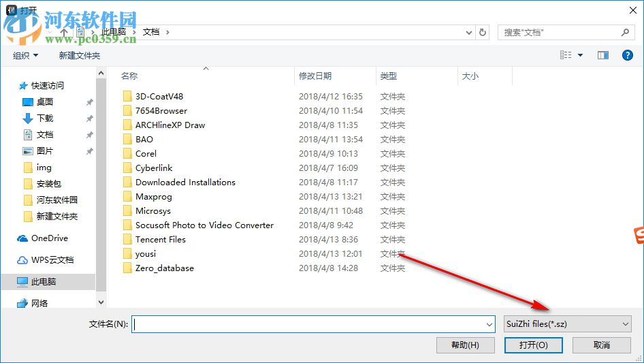Expand the address bar history dropdown
Image resolution: width=644 pixels, height=363 pixels.
[x=468, y=33]
